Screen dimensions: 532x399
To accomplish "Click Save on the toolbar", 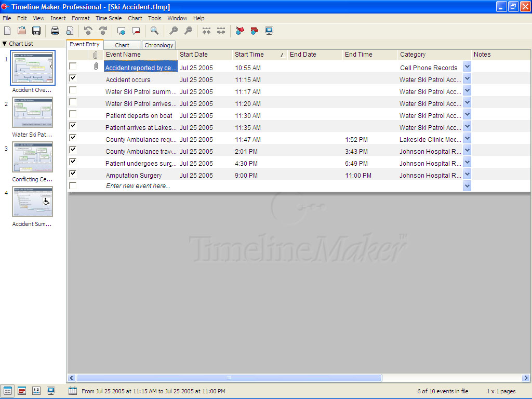I will point(36,31).
